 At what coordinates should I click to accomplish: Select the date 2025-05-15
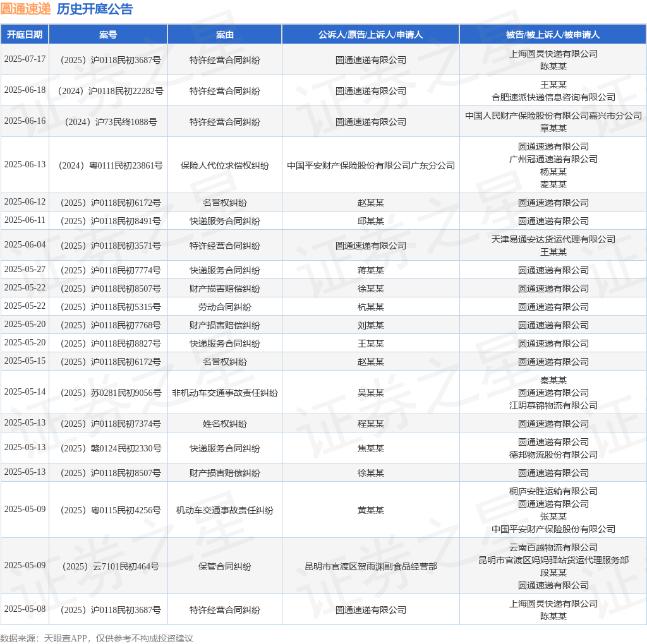25,361
